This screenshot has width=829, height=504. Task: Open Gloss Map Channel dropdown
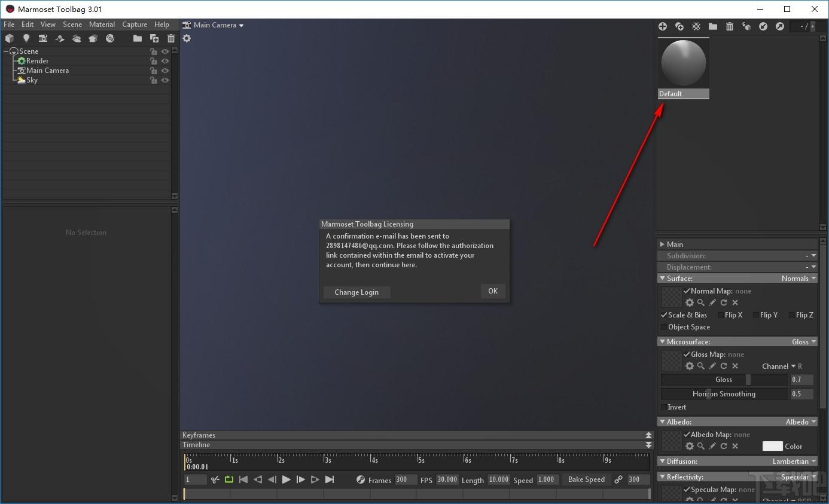pyautogui.click(x=782, y=366)
